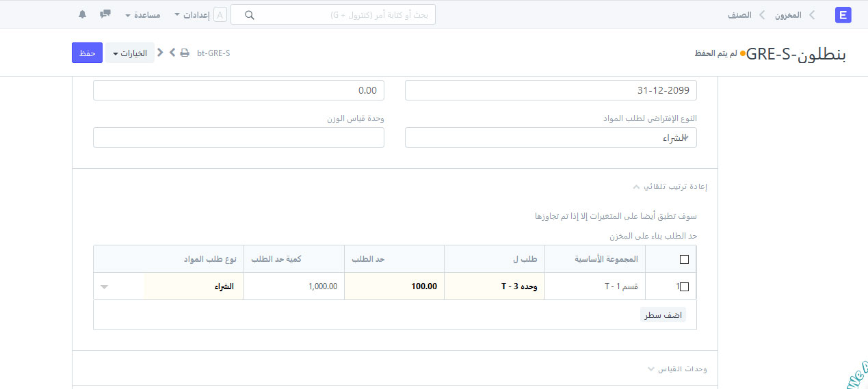This screenshot has height=389, width=868.
Task: Open the chat messages icon
Action: coord(105,14)
